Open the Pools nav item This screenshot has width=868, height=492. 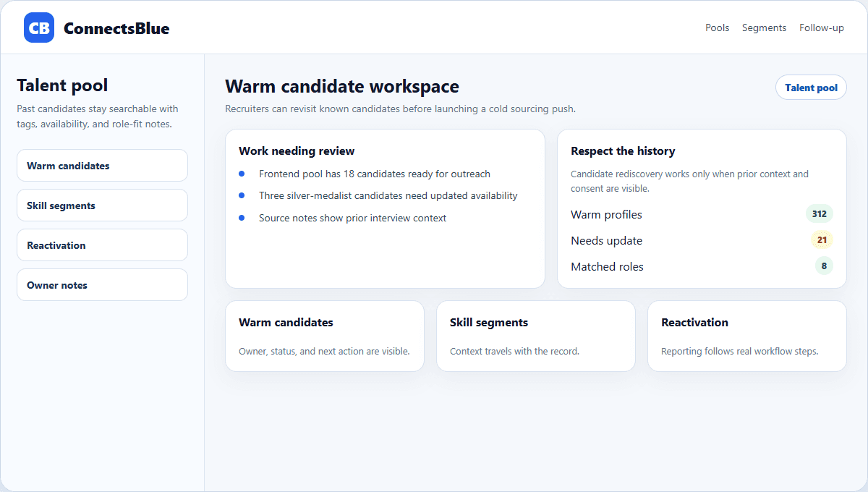718,27
